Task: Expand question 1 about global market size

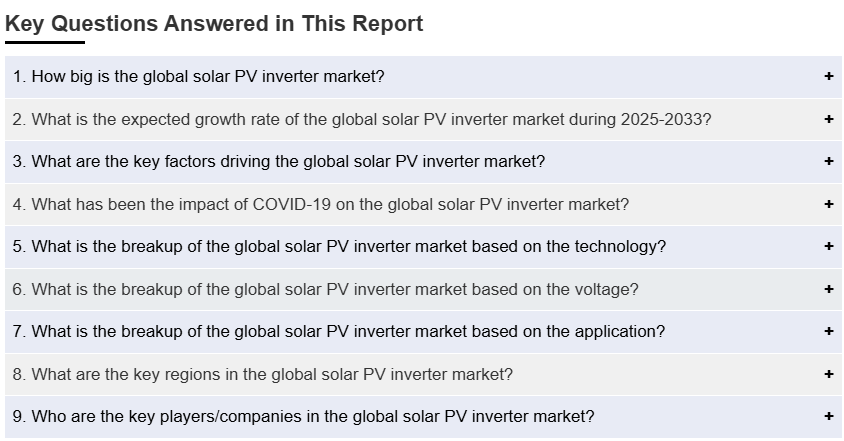Action: coord(199,76)
